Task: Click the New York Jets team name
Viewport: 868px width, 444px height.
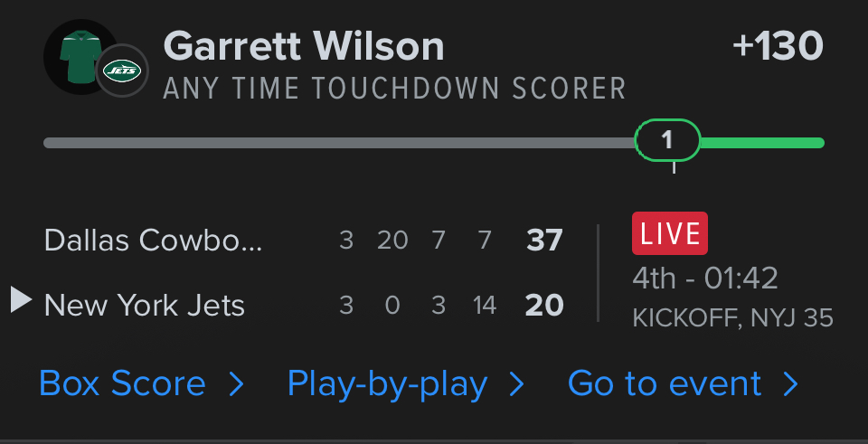Action: coord(145,306)
